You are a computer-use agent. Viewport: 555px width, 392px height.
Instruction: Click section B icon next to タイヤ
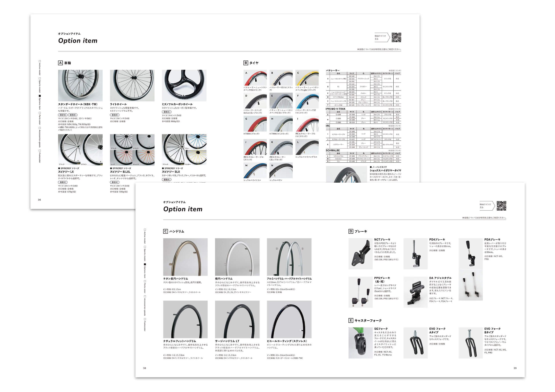pyautogui.click(x=246, y=63)
